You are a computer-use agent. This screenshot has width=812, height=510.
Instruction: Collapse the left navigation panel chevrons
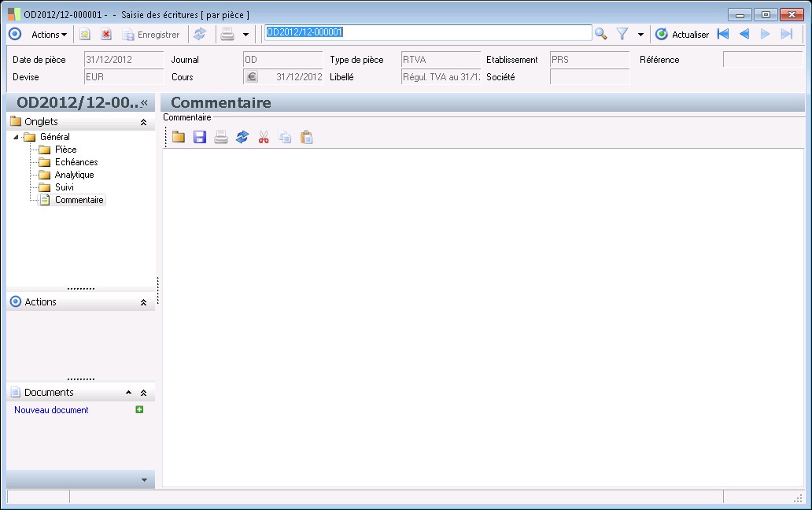(x=145, y=102)
